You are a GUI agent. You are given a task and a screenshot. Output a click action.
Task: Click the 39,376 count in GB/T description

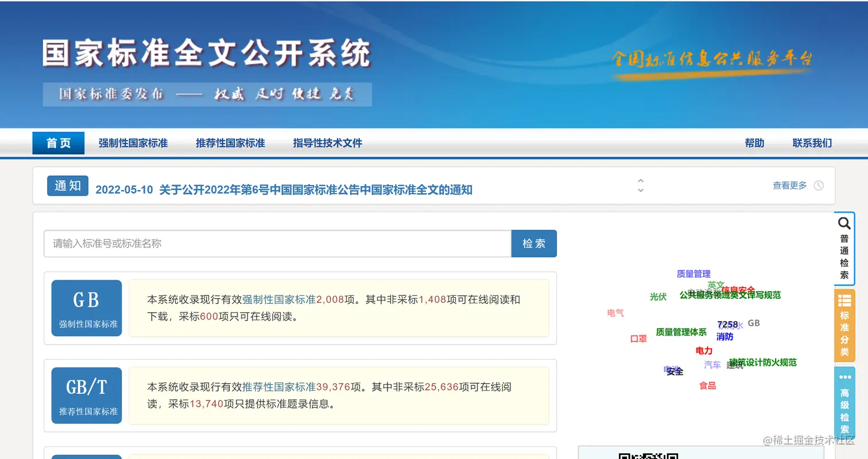point(334,387)
